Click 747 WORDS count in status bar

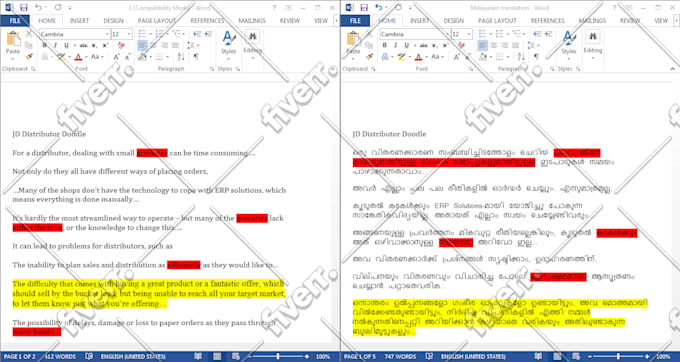(400, 356)
